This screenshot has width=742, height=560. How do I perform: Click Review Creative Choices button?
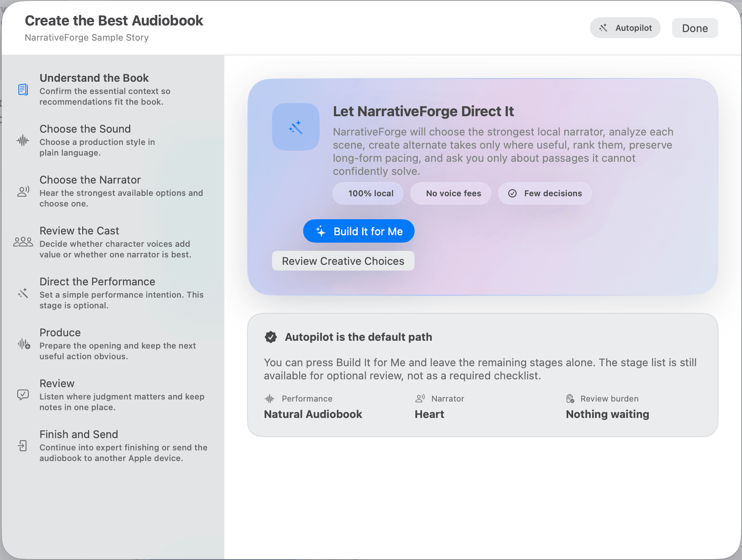[x=343, y=261]
